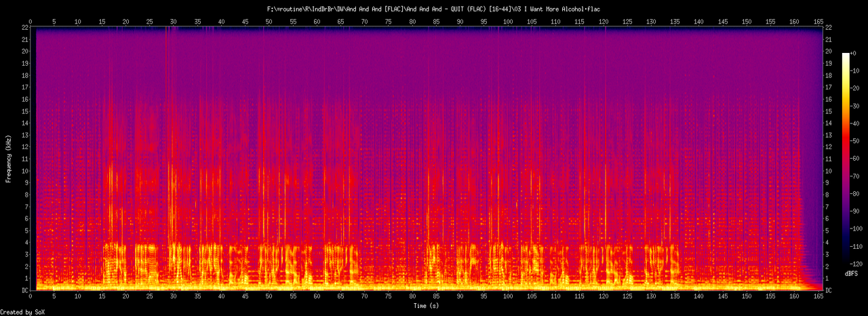The width and height of the screenshot is (868, 316).
Task: Click the dBFS color gradient legend bar
Action: pos(846,158)
